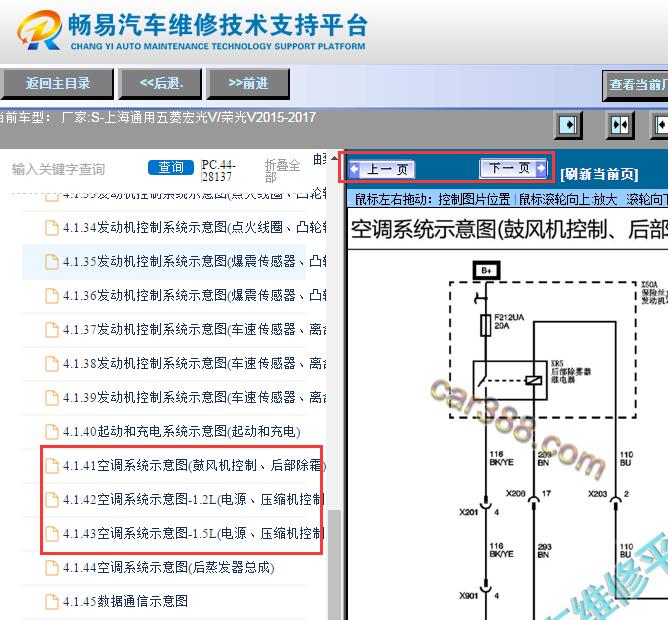Go to previous page with 上一页
668x620 pixels.
(x=382, y=170)
